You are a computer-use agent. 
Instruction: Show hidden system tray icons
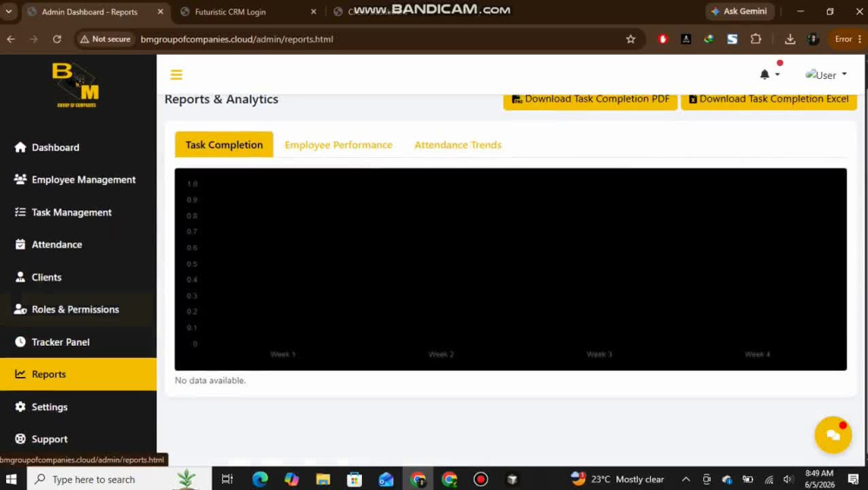coord(686,479)
